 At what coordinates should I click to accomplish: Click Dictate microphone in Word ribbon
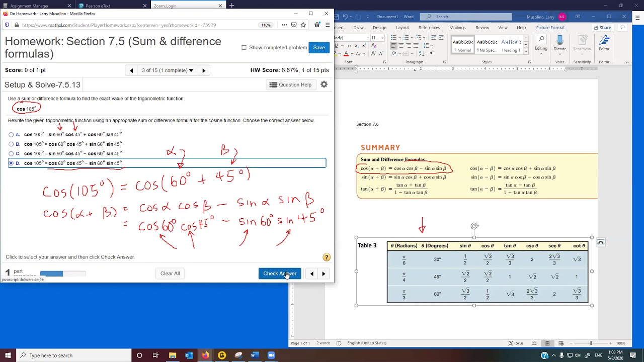[x=560, y=43]
